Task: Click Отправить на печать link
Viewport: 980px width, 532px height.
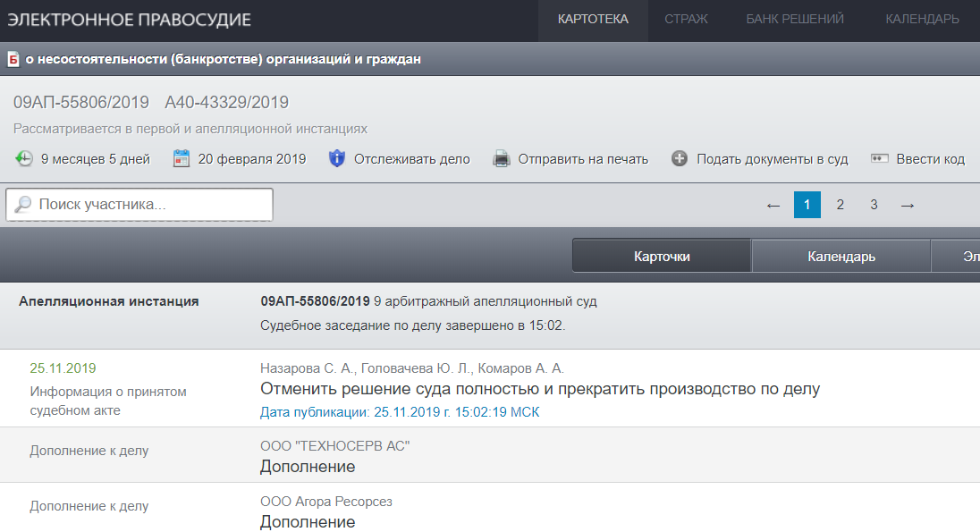Action: [583, 159]
